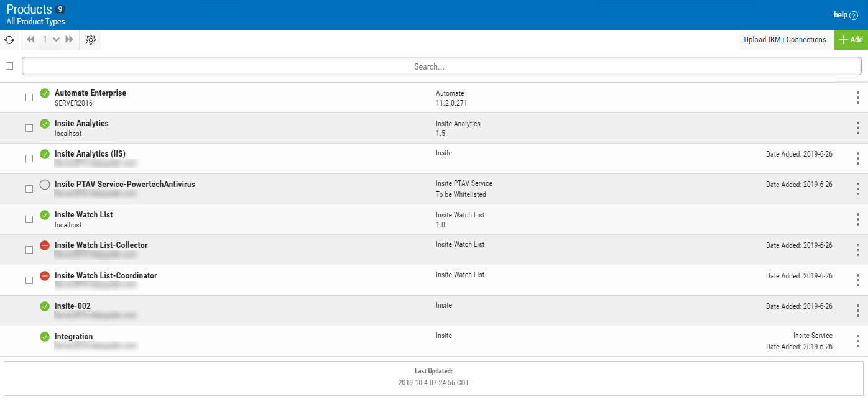Click the products count badge showing 9
Image resolution: width=868 pixels, height=407 pixels.
[60, 9]
